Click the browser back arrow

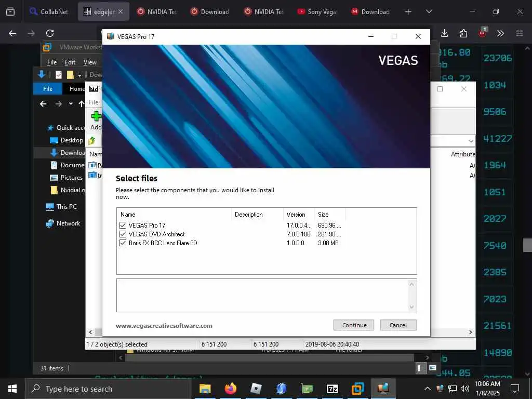coord(12,33)
